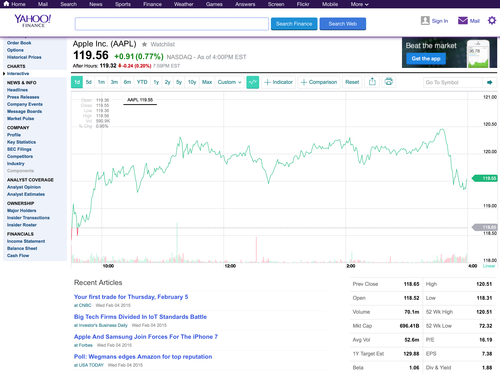
Task: Open Weather in top navigation
Action: point(184,4)
